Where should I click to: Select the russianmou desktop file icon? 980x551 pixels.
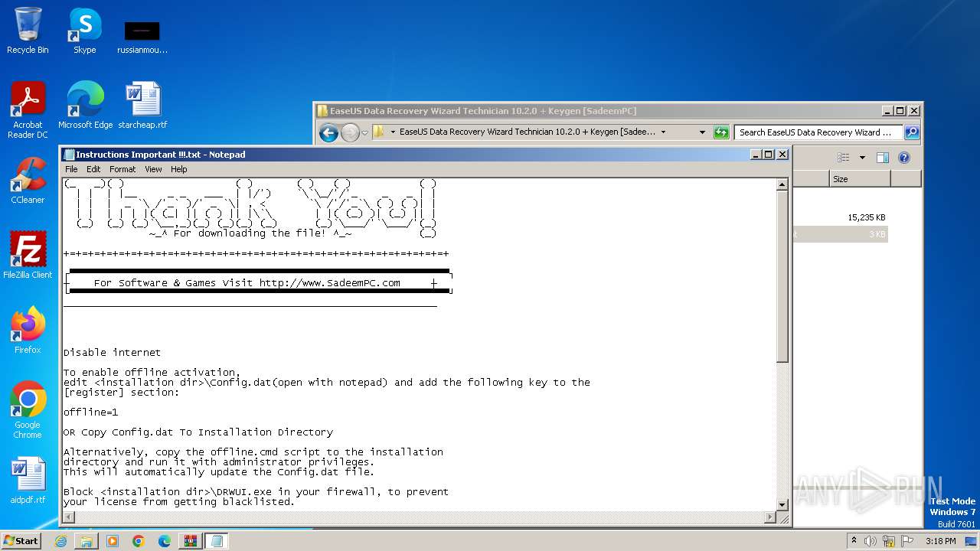pos(142,37)
